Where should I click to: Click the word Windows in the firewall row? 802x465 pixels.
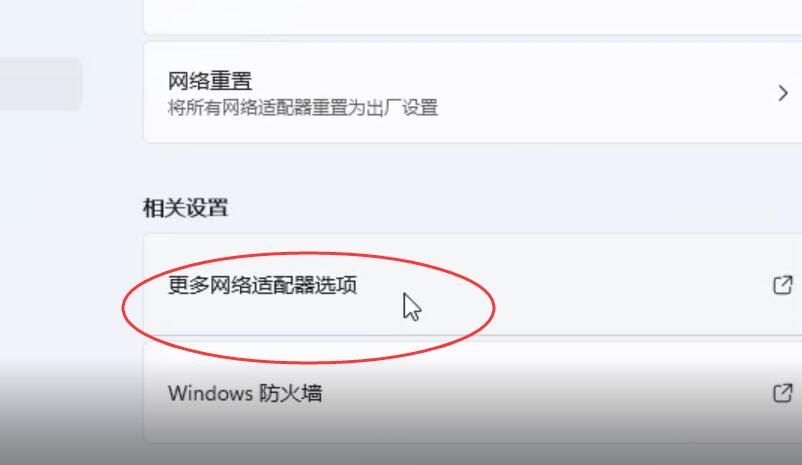[x=210, y=393]
